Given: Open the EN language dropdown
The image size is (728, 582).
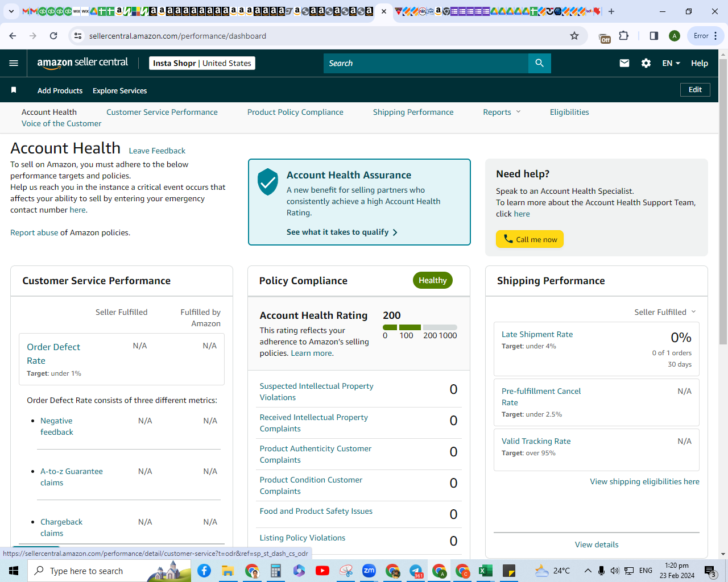Looking at the screenshot, I should (x=671, y=63).
